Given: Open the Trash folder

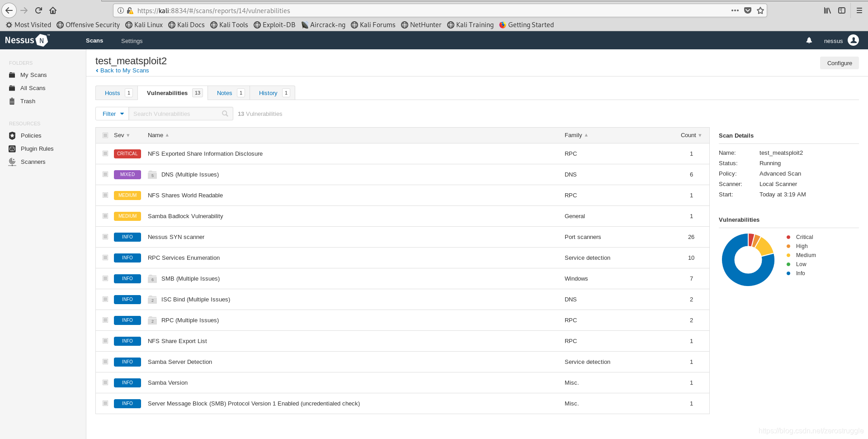Looking at the screenshot, I should click(28, 101).
